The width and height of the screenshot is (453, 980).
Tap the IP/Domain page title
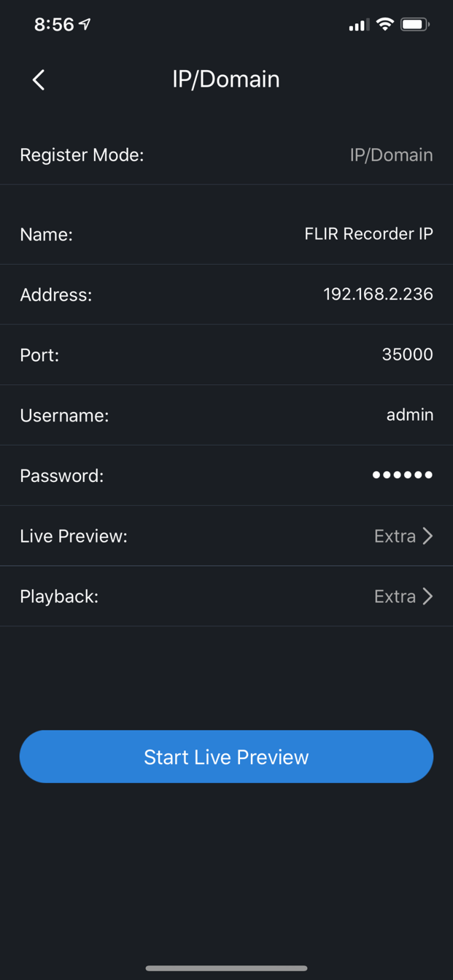[x=226, y=79]
